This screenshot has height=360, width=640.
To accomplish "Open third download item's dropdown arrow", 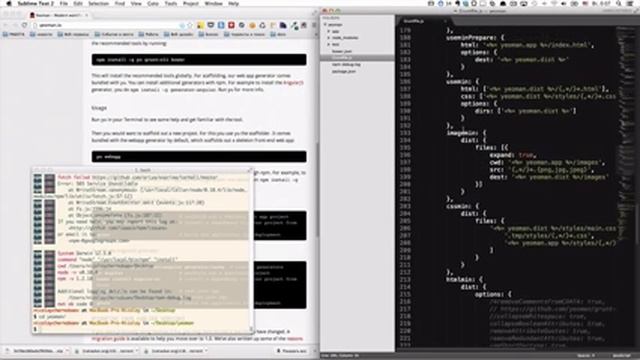I will pos(206,351).
